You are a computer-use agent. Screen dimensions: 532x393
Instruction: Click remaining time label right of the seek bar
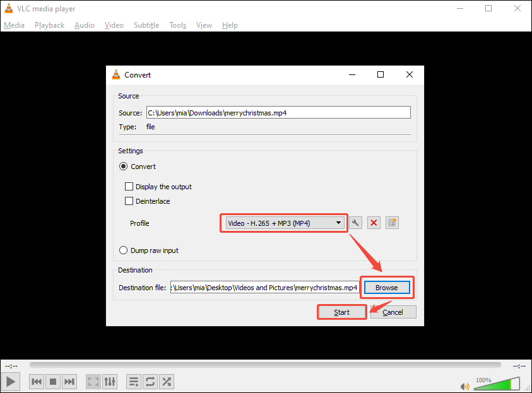[x=519, y=366]
